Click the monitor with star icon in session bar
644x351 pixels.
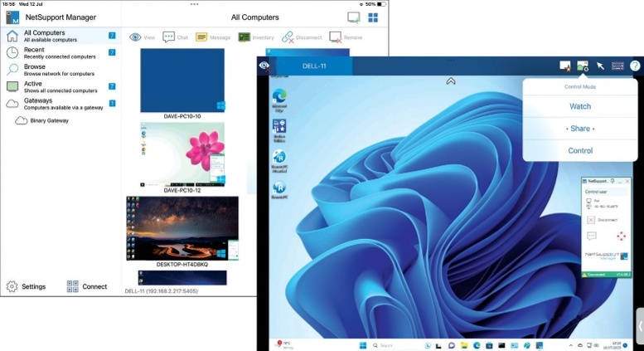pyautogui.click(x=565, y=66)
